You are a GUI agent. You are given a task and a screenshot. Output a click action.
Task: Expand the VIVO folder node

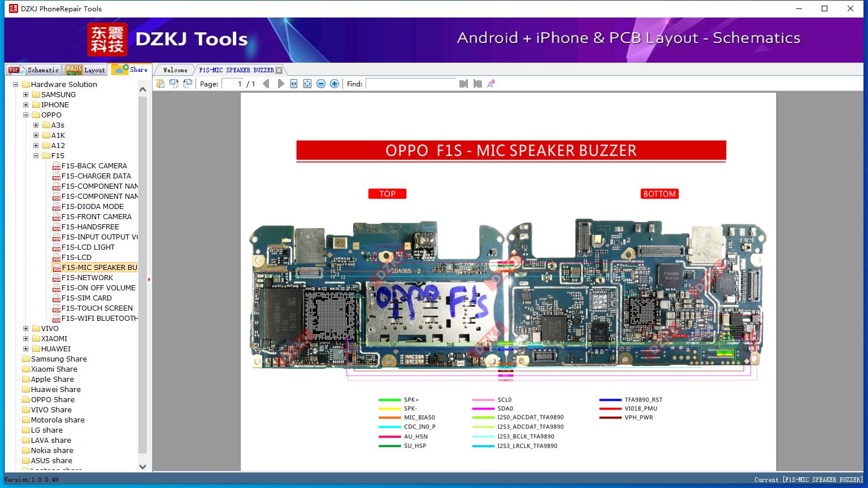[26, 329]
